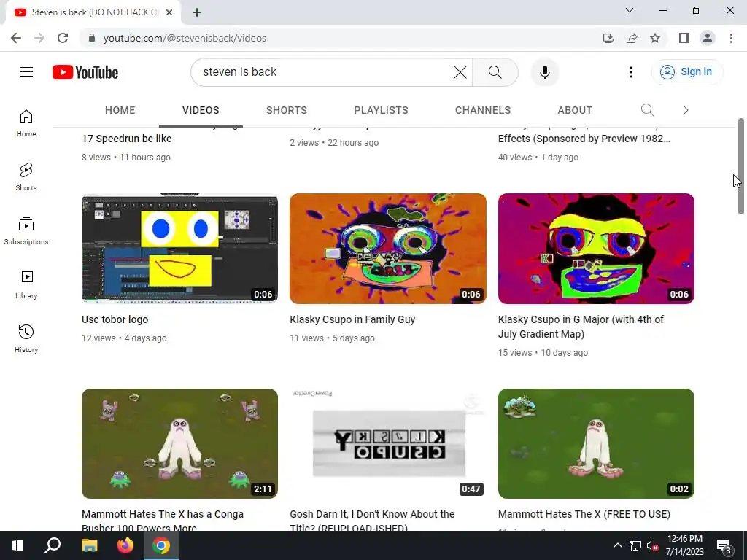Click the Sign in button

(x=687, y=72)
